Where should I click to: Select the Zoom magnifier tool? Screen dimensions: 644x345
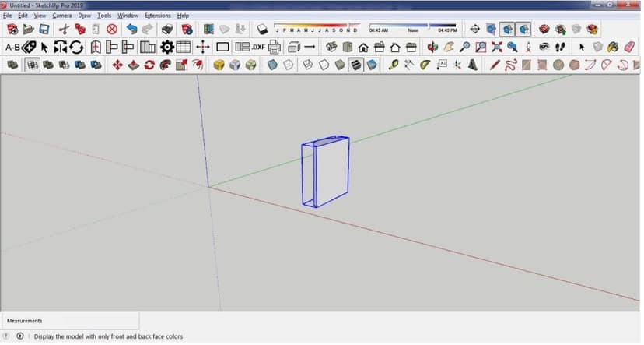[x=464, y=48]
